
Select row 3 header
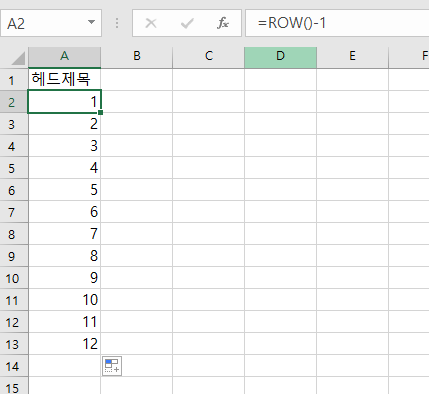[x=14, y=124]
